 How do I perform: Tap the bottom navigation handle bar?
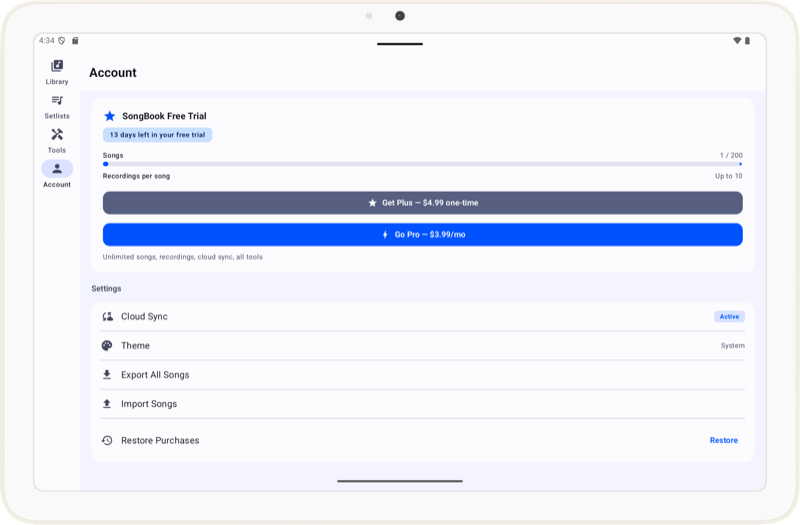pos(400,481)
